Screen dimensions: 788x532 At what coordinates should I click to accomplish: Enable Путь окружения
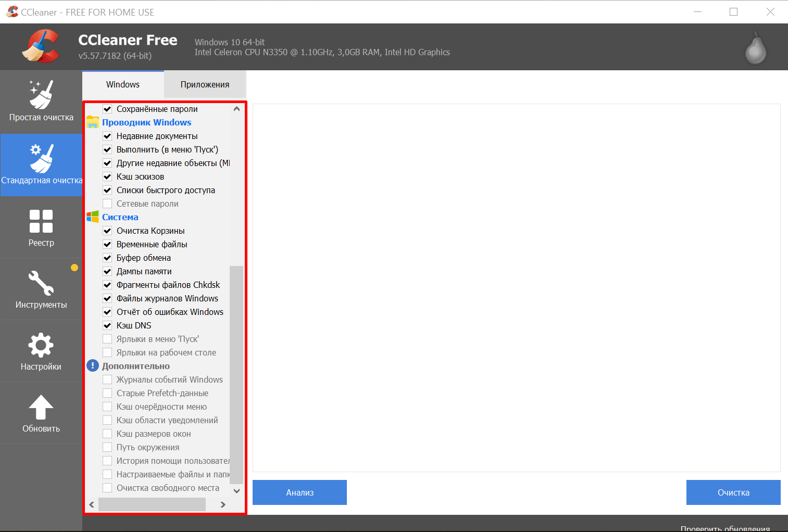pos(107,447)
